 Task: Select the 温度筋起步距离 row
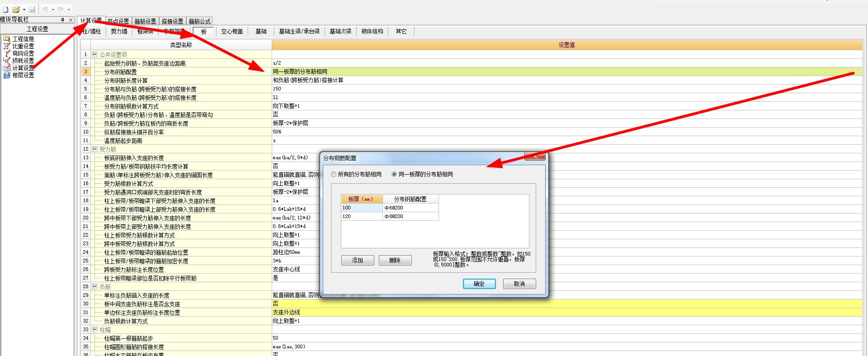472,141
